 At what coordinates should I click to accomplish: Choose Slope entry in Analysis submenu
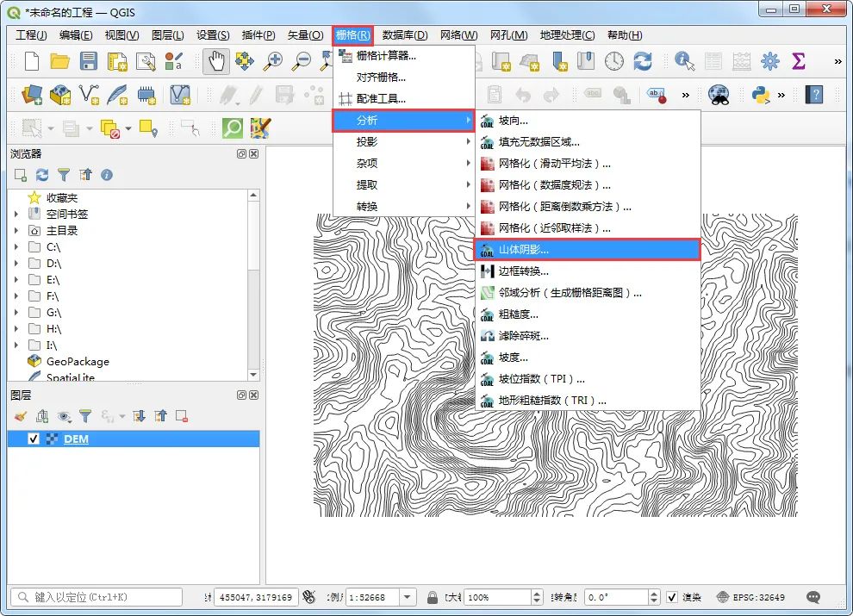pos(587,357)
